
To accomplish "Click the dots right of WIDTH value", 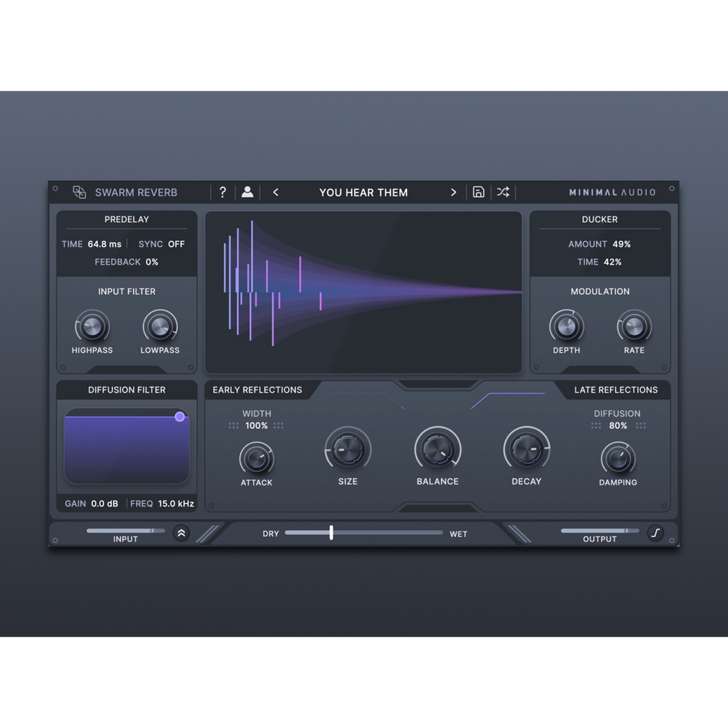I will pyautogui.click(x=278, y=426).
